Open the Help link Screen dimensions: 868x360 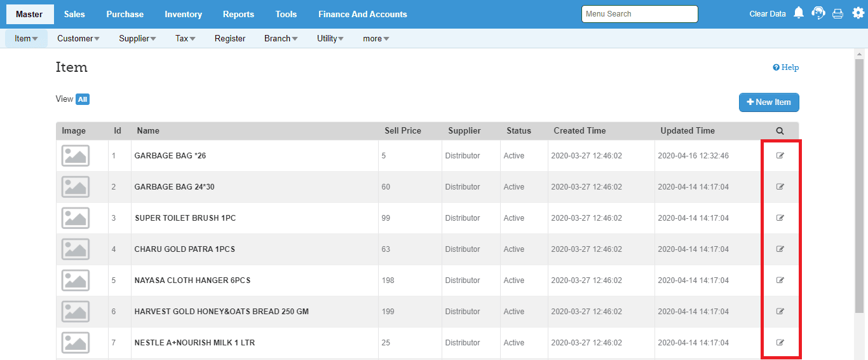pos(786,67)
